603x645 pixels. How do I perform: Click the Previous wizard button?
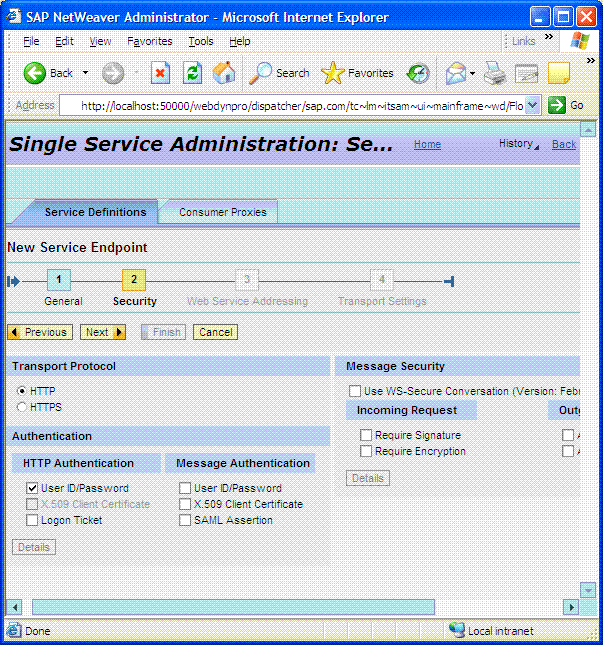click(40, 332)
